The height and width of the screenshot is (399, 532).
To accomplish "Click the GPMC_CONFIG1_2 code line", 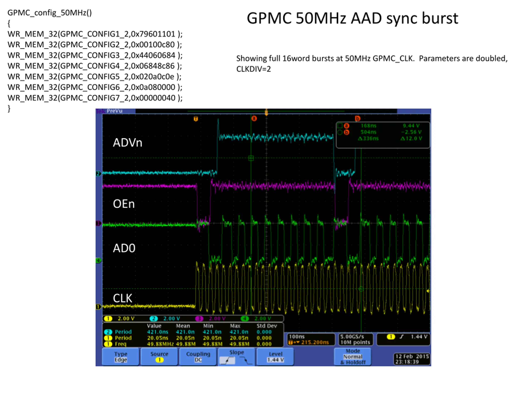I will [95, 34].
